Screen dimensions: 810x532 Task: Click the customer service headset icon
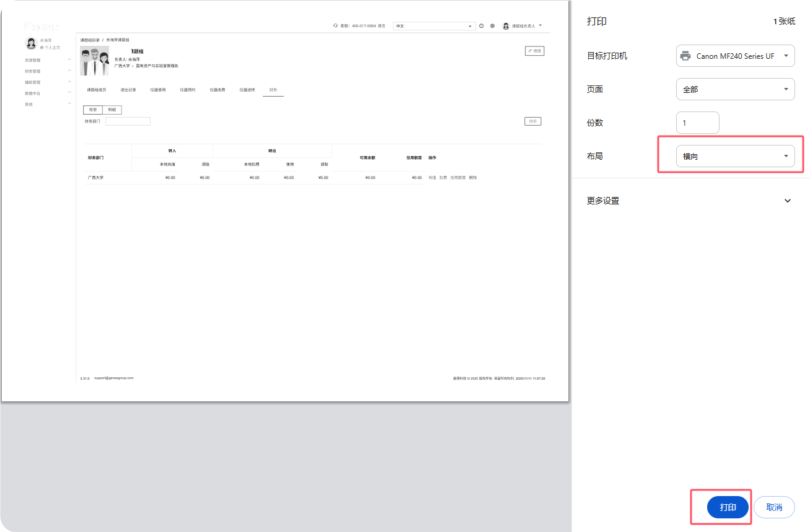point(335,26)
